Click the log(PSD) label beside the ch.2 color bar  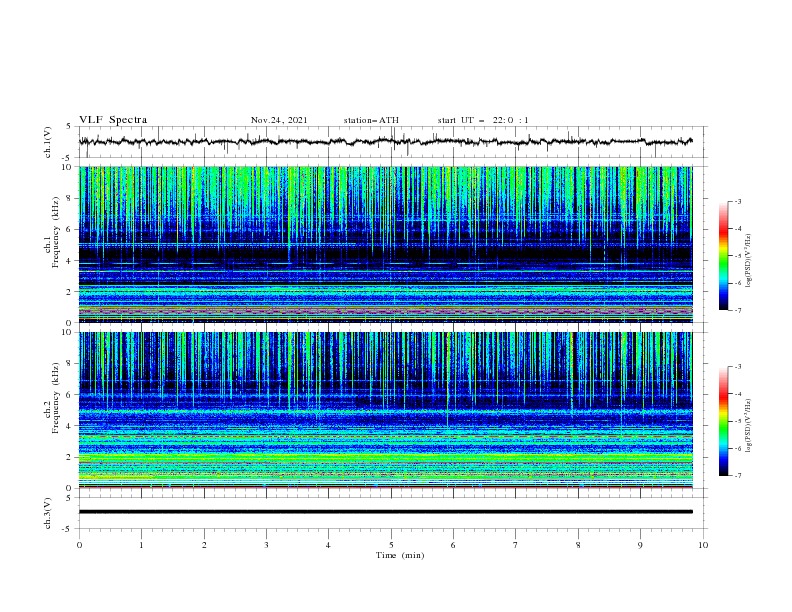pyautogui.click(x=748, y=426)
